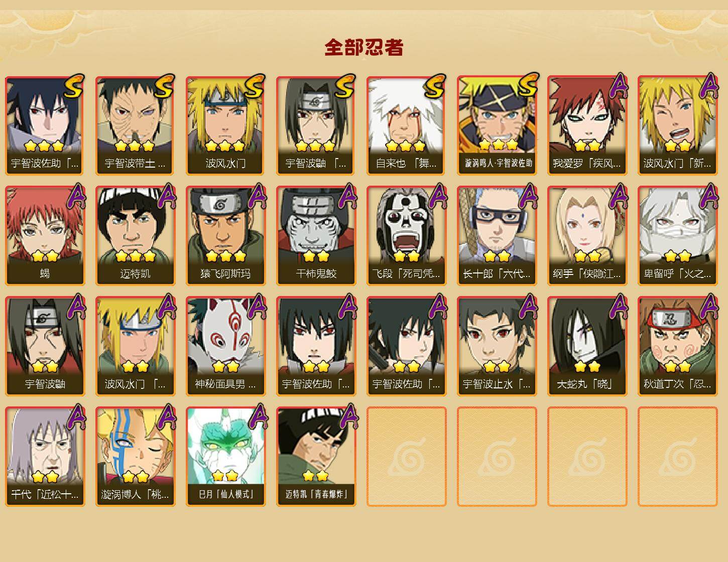Open the 干柿鬼鲛 ninja card

pos(316,236)
